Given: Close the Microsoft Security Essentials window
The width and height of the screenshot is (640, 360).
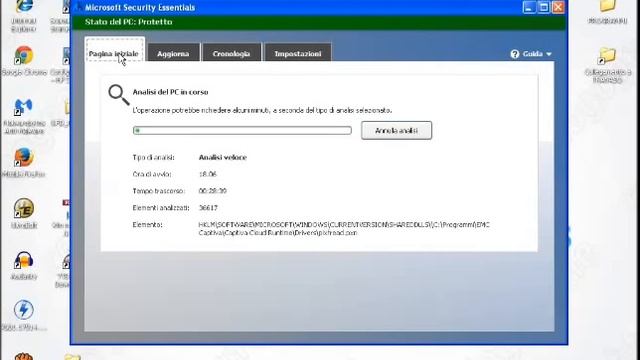Looking at the screenshot, I should point(558,7).
